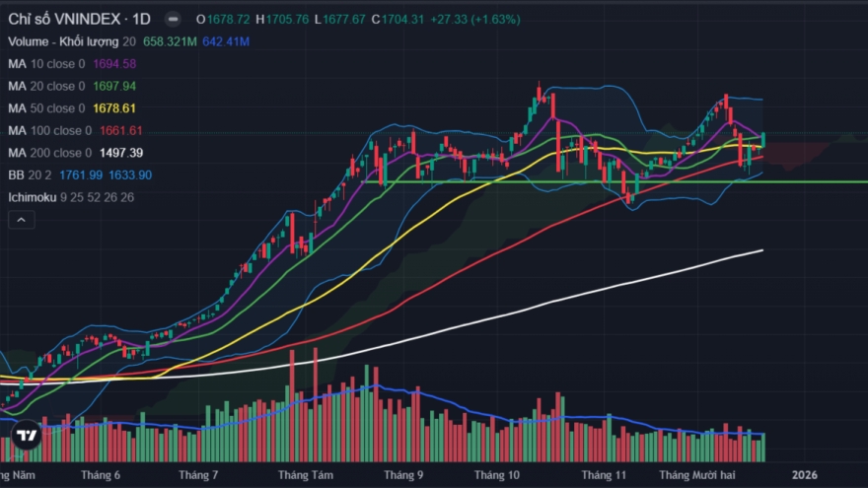Click the Tháng 6 label on time axis
Image resolution: width=868 pixels, height=488 pixels.
pos(101,474)
